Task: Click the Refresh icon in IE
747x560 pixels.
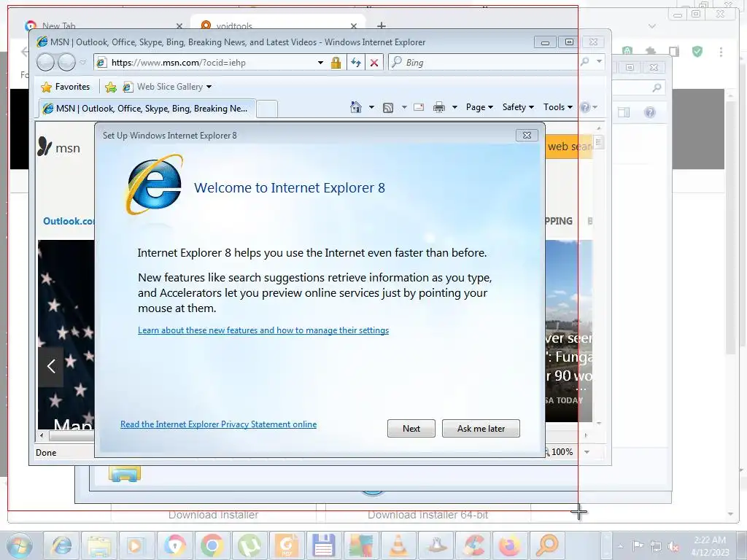Action: [356, 63]
